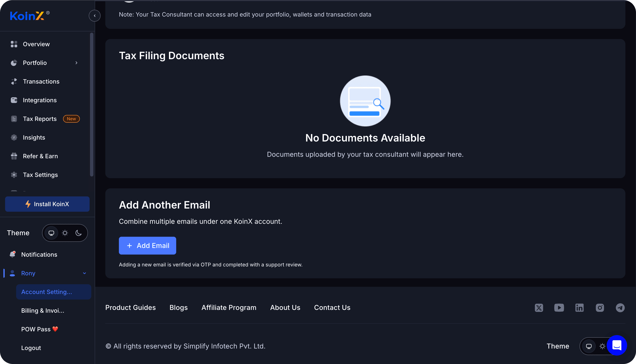Viewport: 636px width, 364px height.
Task: Switch sidebar theme to dark mode
Action: [79, 233]
